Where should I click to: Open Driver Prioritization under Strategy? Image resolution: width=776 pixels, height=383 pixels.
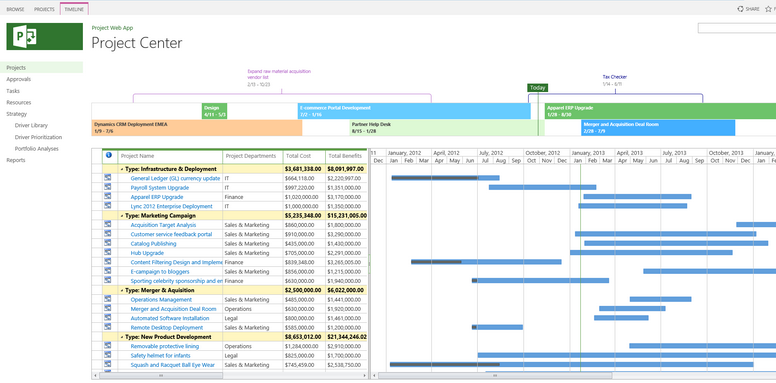pos(39,137)
